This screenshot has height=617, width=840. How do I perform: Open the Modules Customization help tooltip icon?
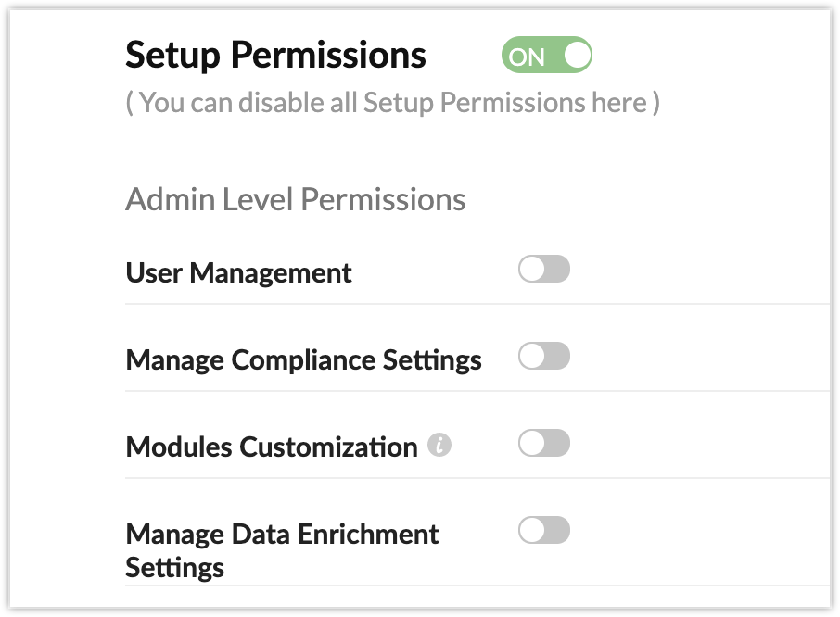tap(439, 447)
